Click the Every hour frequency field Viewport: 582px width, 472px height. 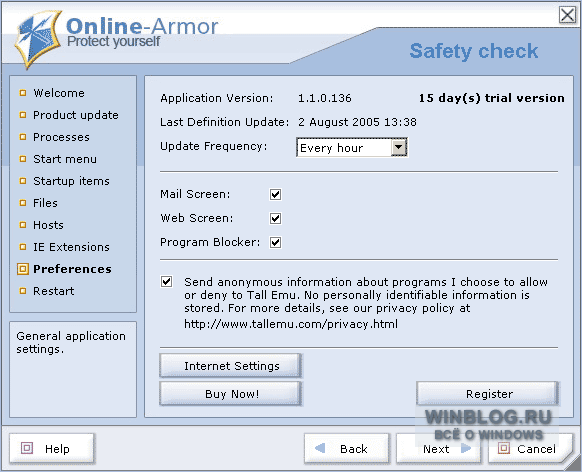[352, 147]
